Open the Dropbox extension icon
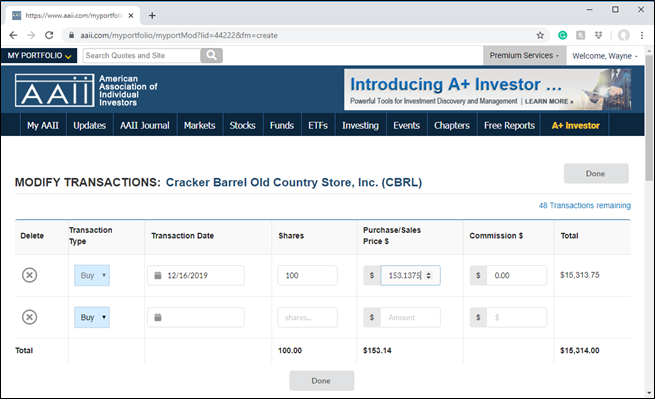This screenshot has height=399, width=655. (x=599, y=36)
